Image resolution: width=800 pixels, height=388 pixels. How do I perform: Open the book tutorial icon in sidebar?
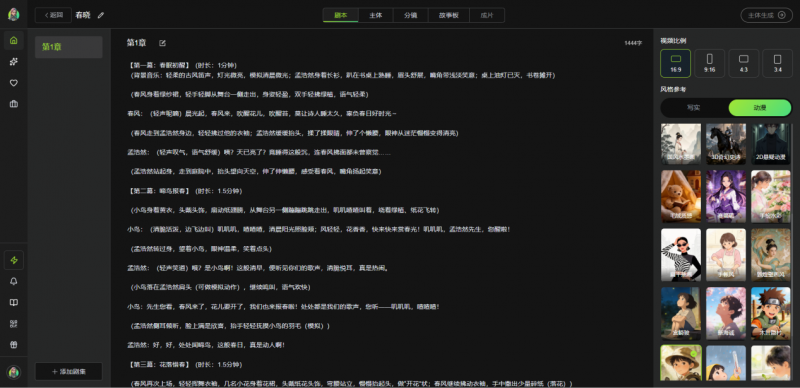tap(14, 302)
